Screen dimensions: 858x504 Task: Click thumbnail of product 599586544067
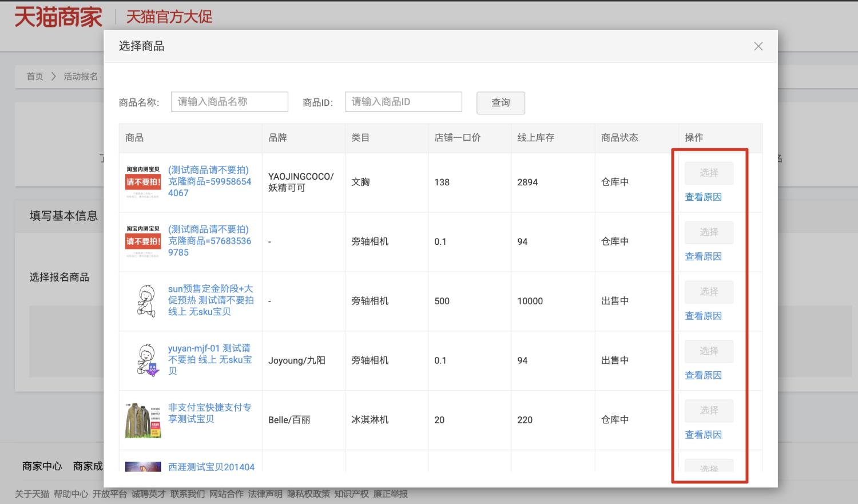pos(143,182)
